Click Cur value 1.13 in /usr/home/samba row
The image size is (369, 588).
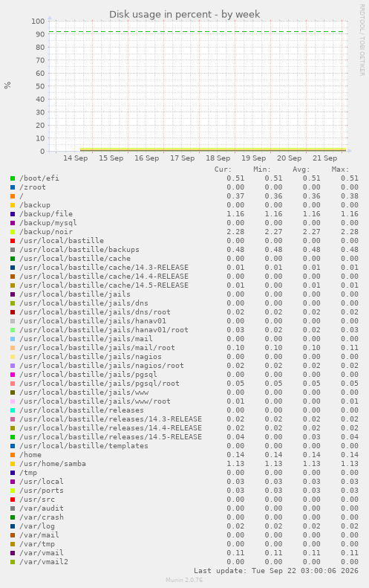coord(235,464)
